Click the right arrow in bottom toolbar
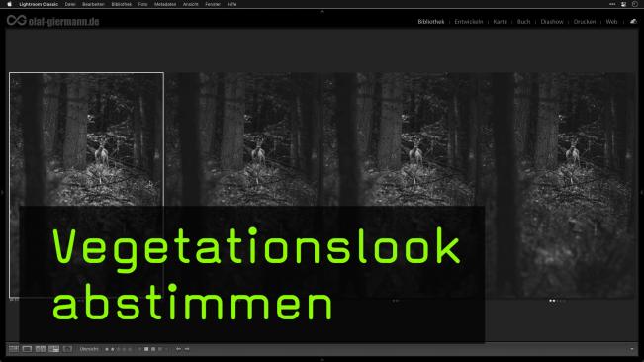Image resolution: width=644 pixels, height=362 pixels. (x=187, y=349)
